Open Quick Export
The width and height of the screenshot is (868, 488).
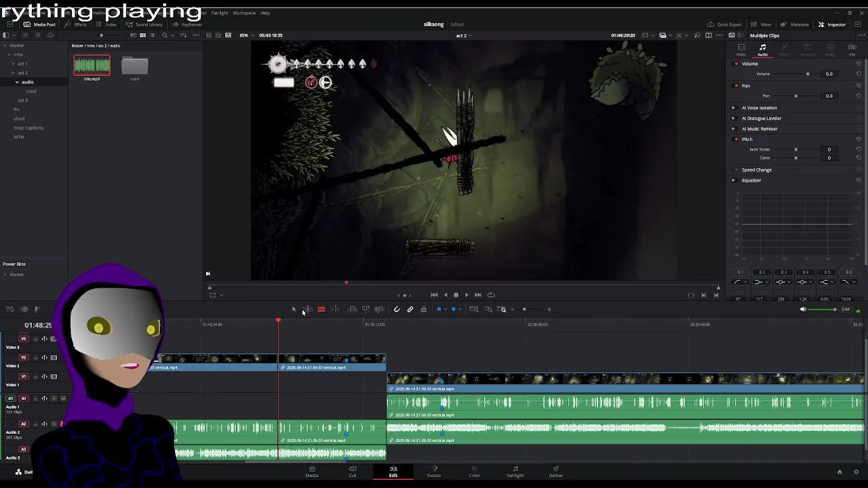tap(725, 24)
